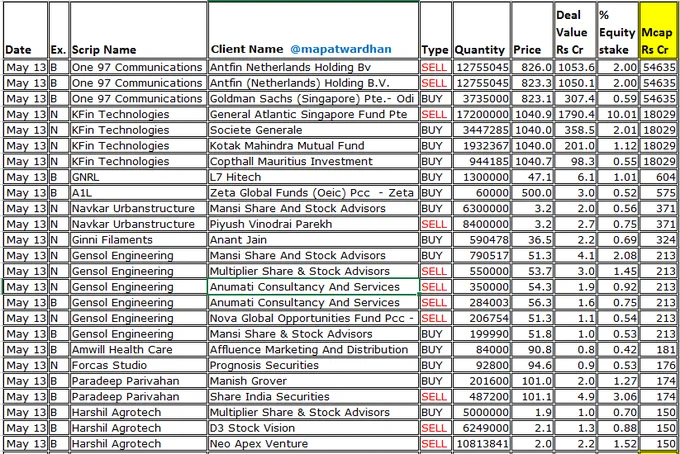Viewport: 680px width, 454px height.
Task: Select 'Piyush Vinodrai Parekh' cell
Action: tap(314, 224)
